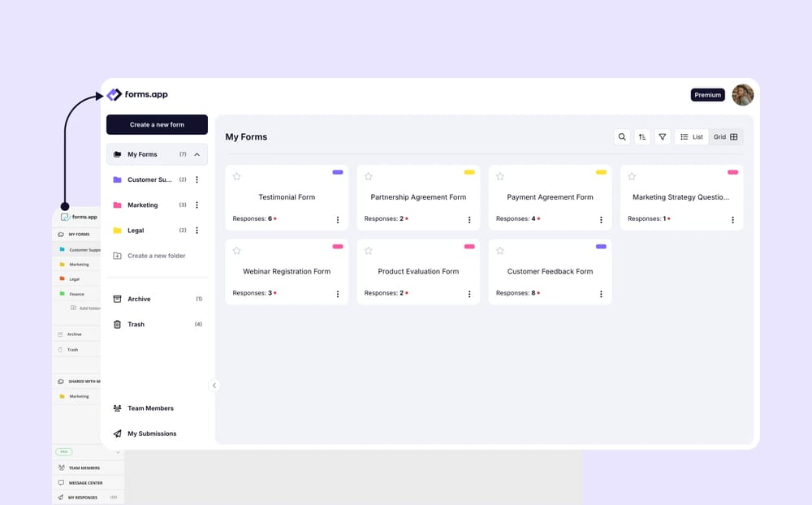The image size is (812, 505).
Task: Click the Premium badge
Action: click(707, 94)
